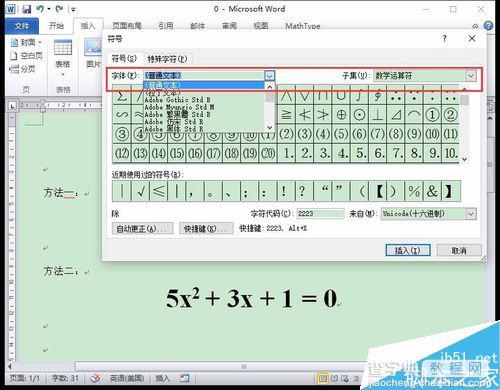Pick the 【 bracket from recent symbols
This screenshot has height=390, width=500.
(378, 191)
